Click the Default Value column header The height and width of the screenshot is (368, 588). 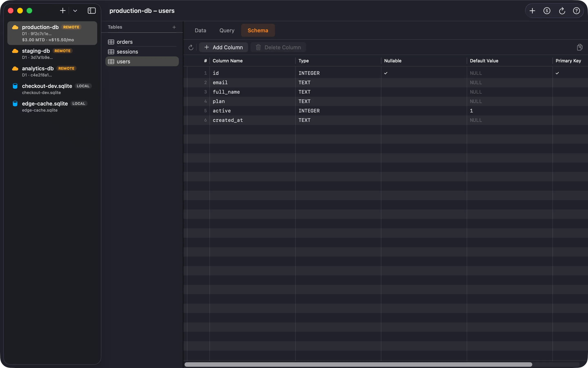click(510, 61)
